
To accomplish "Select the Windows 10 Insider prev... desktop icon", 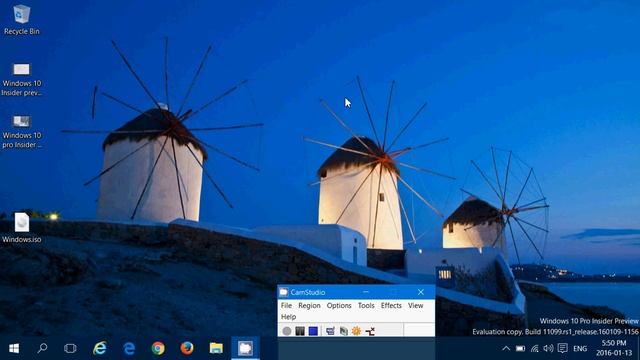I will (22, 80).
